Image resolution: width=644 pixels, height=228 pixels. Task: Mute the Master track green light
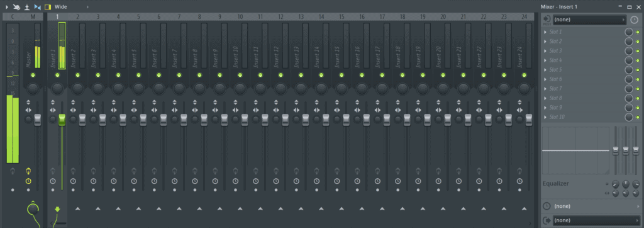click(33, 75)
